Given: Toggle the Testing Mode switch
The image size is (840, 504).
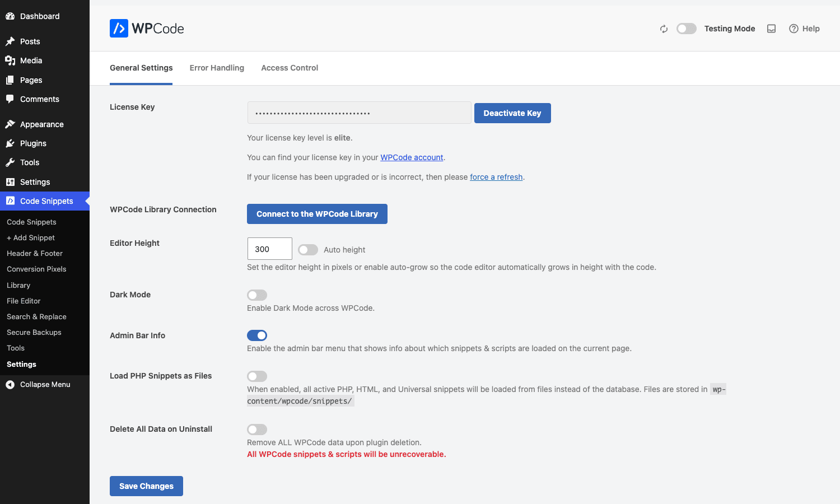Looking at the screenshot, I should [x=687, y=29].
